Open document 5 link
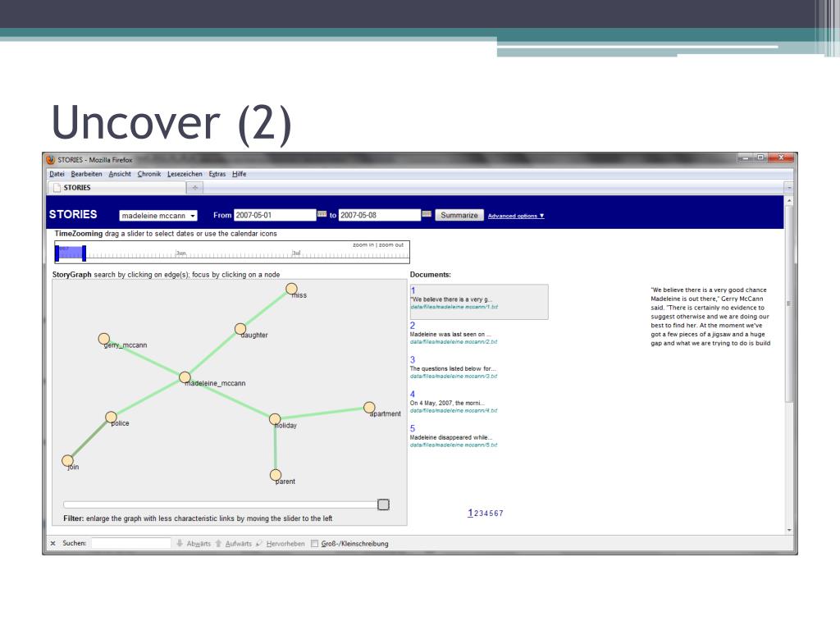This screenshot has height=630, width=840. click(x=413, y=428)
